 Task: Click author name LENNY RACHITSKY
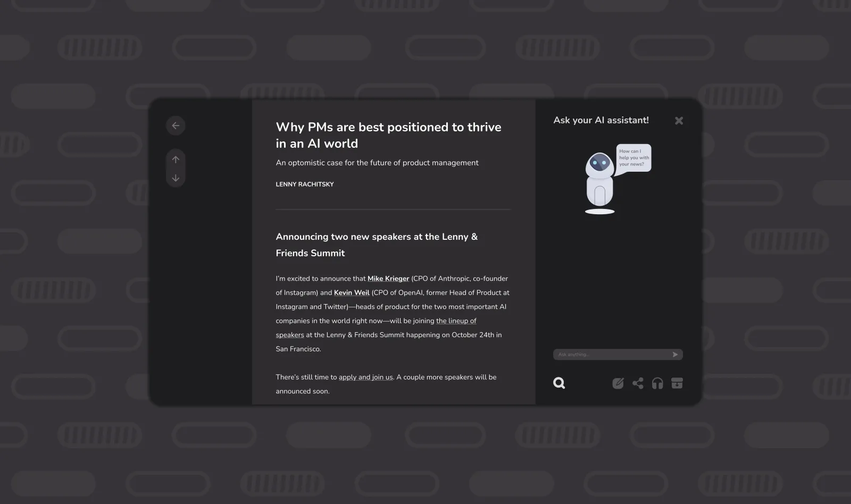[305, 184]
